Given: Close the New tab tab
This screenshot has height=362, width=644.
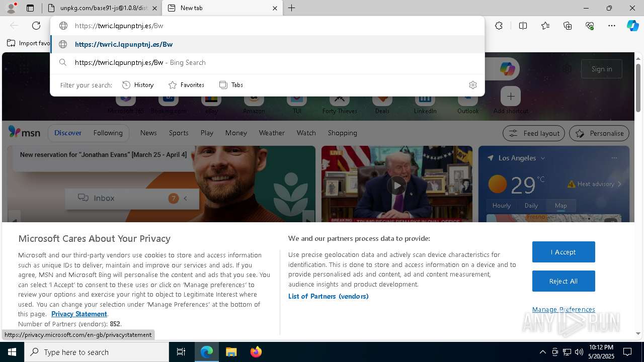Looking at the screenshot, I should tap(275, 8).
